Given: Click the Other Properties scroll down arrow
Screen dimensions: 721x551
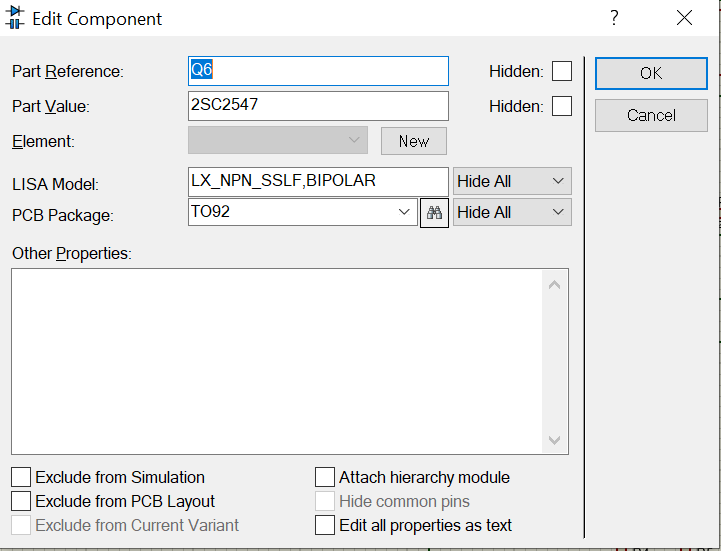Looking at the screenshot, I should (x=555, y=440).
